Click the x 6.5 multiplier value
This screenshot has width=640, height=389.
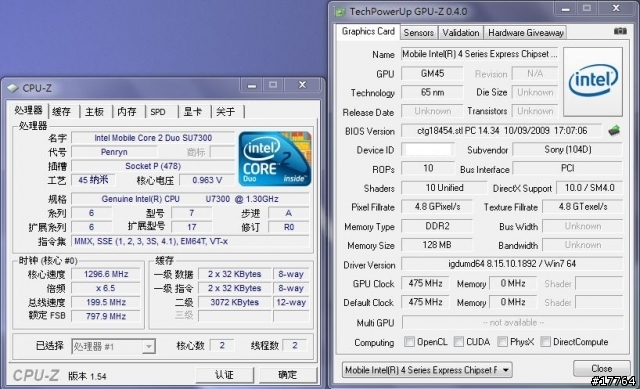(x=106, y=288)
